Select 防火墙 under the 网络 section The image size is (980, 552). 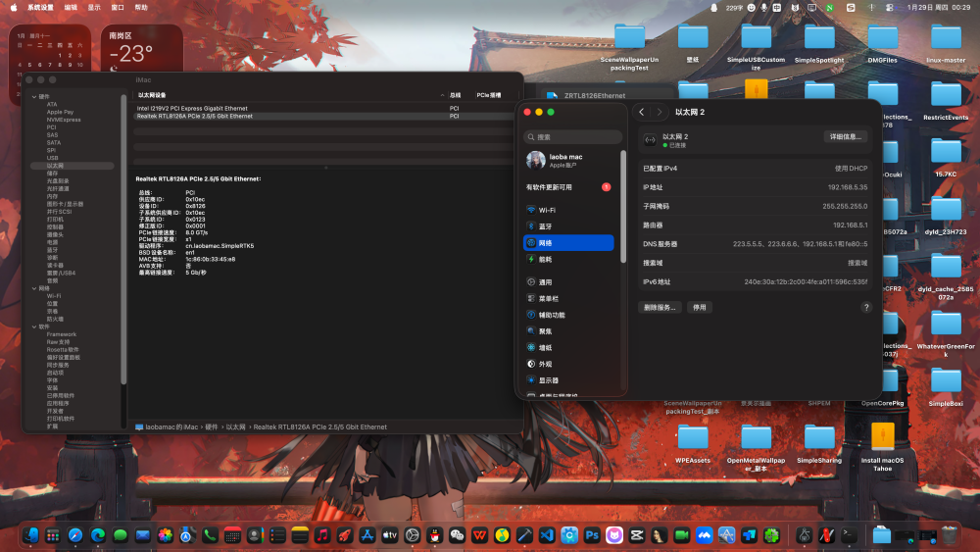[x=55, y=319]
